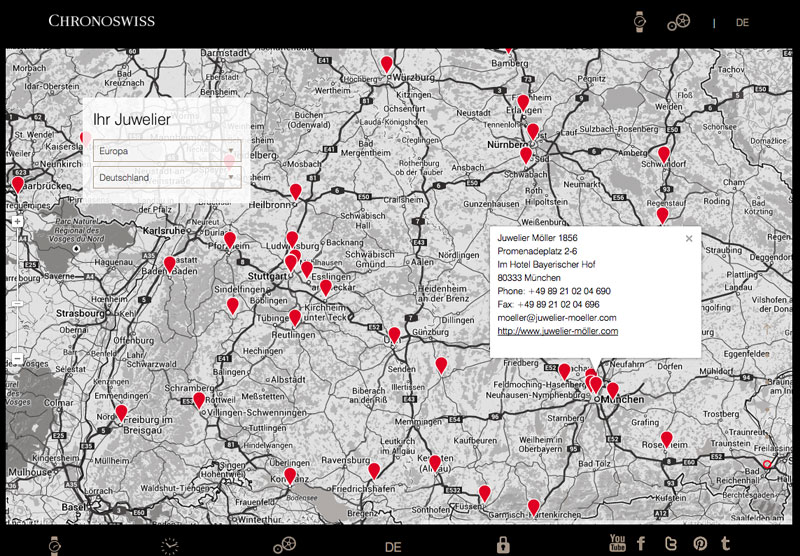Screen dimensions: 800x556
Task: Click the Ihr Juwelier heading
Action: click(132, 119)
